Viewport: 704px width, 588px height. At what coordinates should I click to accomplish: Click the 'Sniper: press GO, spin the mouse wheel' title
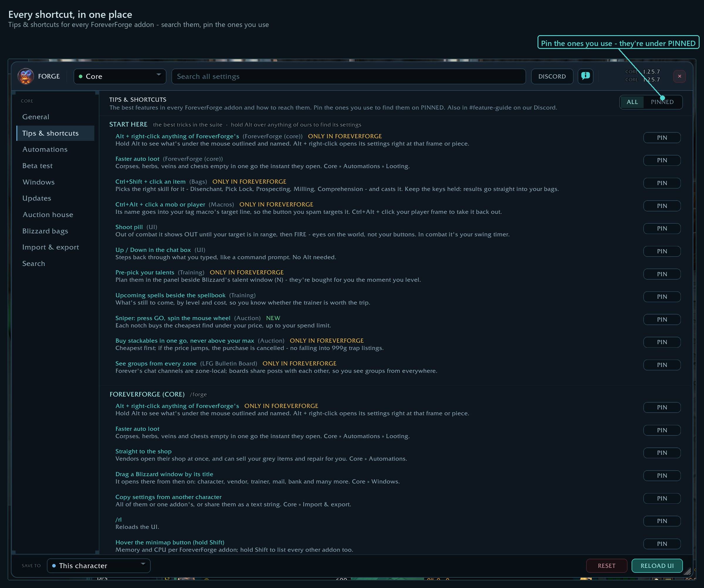[173, 318]
